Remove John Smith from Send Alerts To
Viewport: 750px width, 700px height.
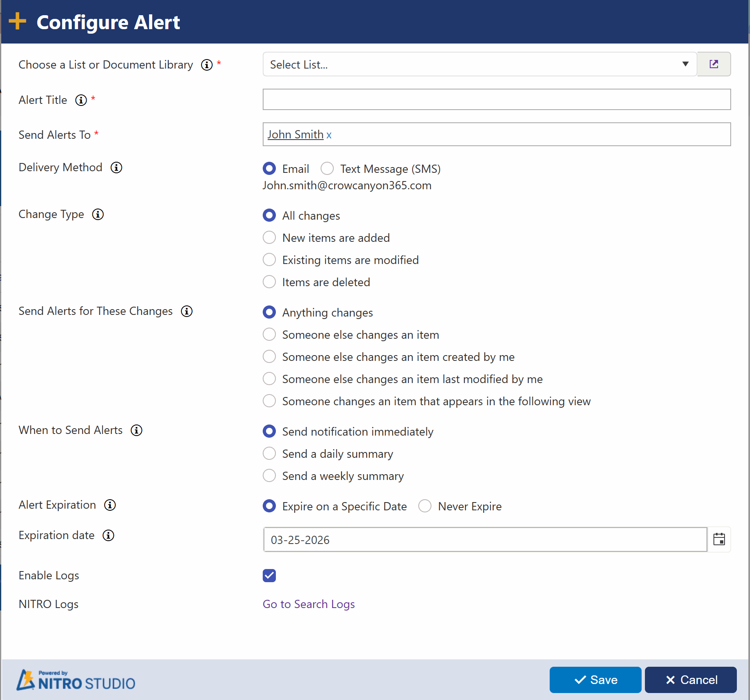[x=329, y=135]
